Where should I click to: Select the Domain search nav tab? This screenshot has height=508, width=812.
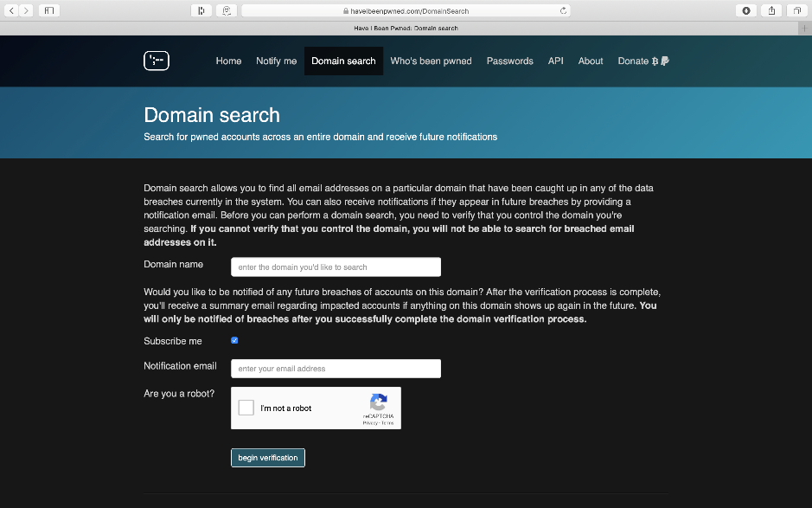pos(343,61)
